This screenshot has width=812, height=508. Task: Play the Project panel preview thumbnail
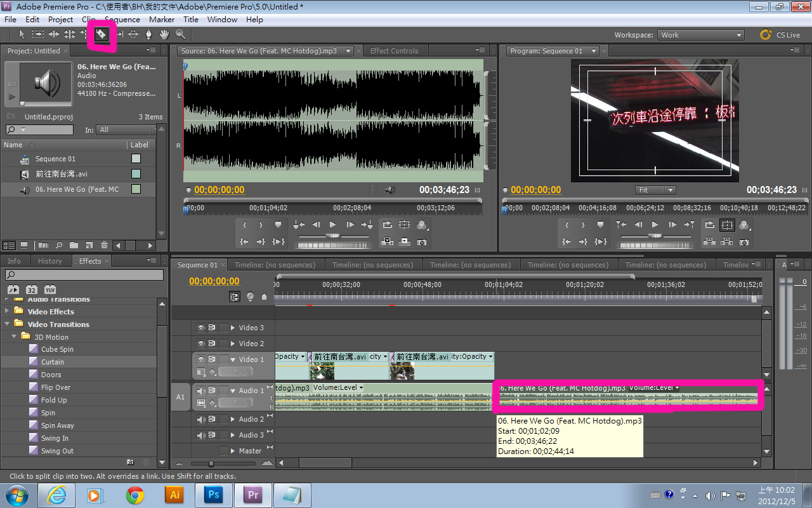(x=11, y=97)
